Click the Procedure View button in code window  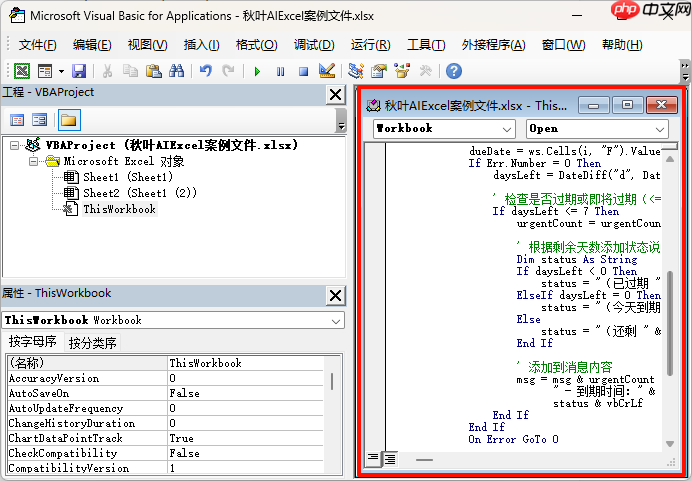[373, 459]
